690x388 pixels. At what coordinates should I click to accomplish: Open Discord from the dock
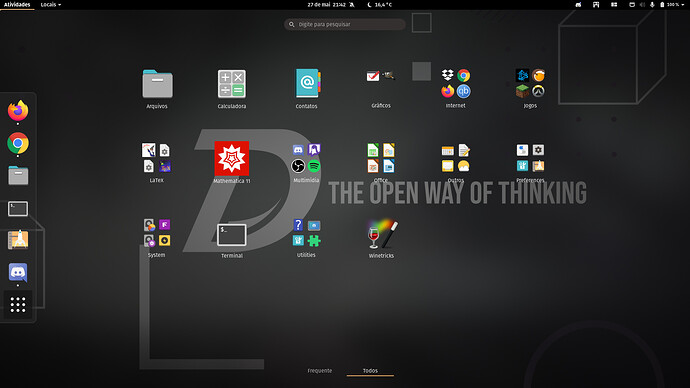coord(18,273)
